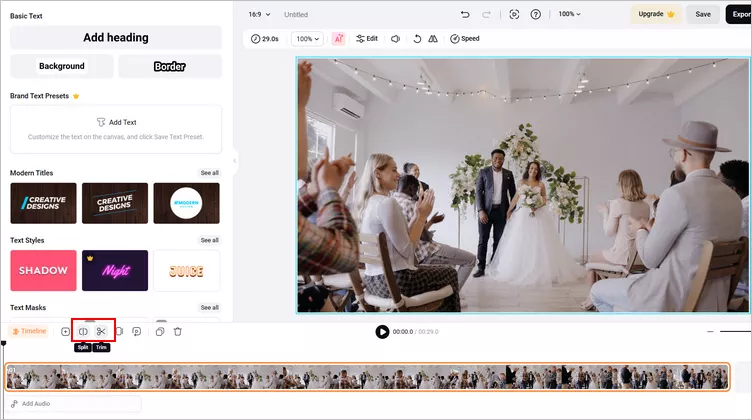The height and width of the screenshot is (420, 752).
Task: Click the Brand Text Presets crown icon
Action: (76, 96)
